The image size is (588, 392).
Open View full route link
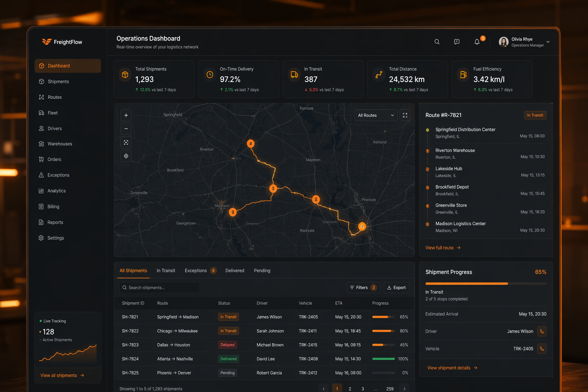tap(443, 248)
